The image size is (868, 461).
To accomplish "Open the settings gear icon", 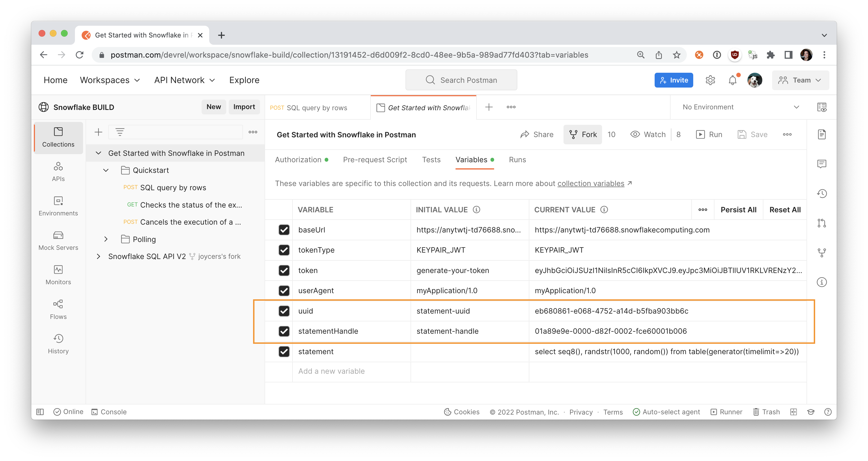I will (710, 80).
